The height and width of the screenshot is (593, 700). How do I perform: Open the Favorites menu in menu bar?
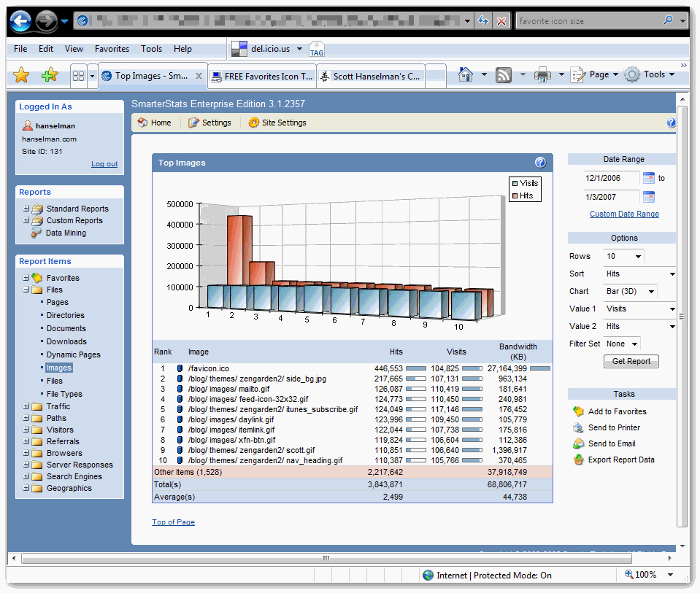coord(112,49)
